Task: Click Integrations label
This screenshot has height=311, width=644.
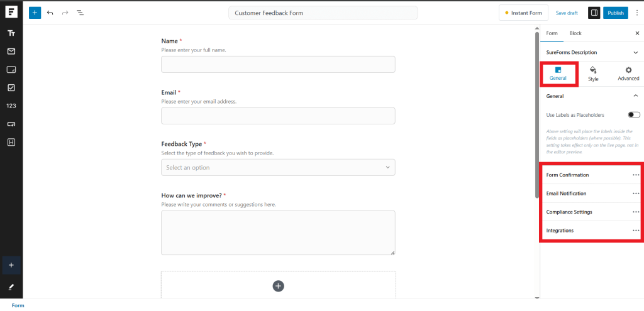Action: click(x=560, y=231)
